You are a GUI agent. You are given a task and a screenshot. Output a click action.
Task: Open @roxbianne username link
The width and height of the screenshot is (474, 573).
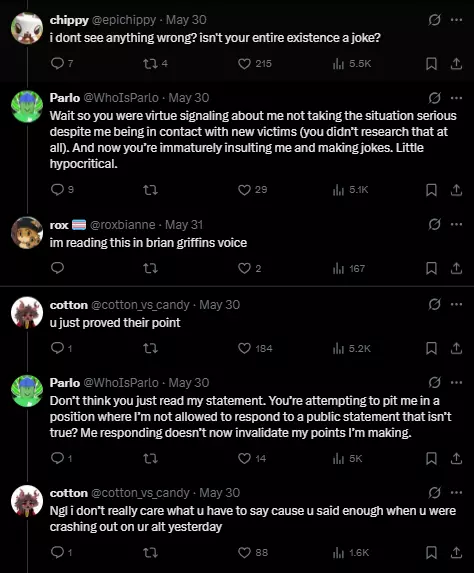[122, 225]
